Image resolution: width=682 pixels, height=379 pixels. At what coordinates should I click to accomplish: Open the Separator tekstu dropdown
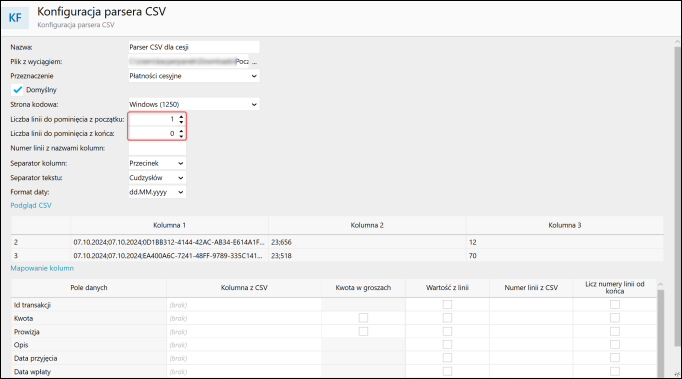[x=157, y=178]
